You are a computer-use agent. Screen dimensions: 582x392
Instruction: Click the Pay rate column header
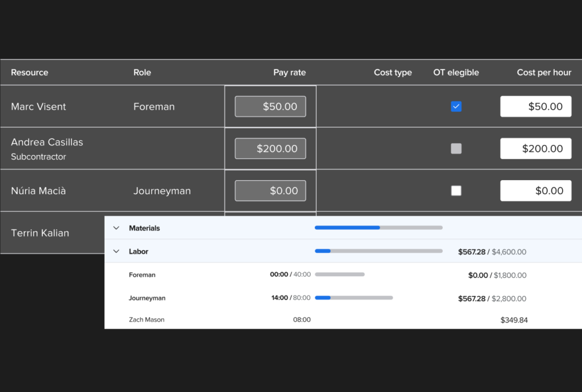coord(289,72)
